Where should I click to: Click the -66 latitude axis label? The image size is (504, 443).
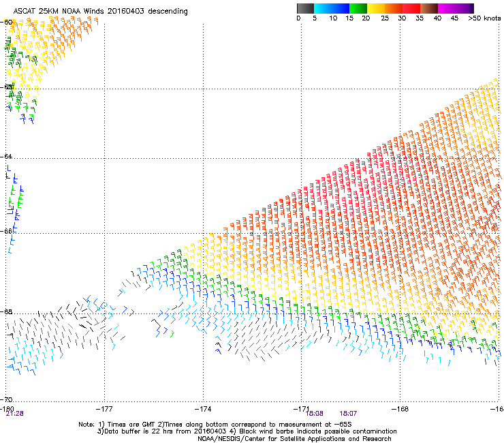6,231
